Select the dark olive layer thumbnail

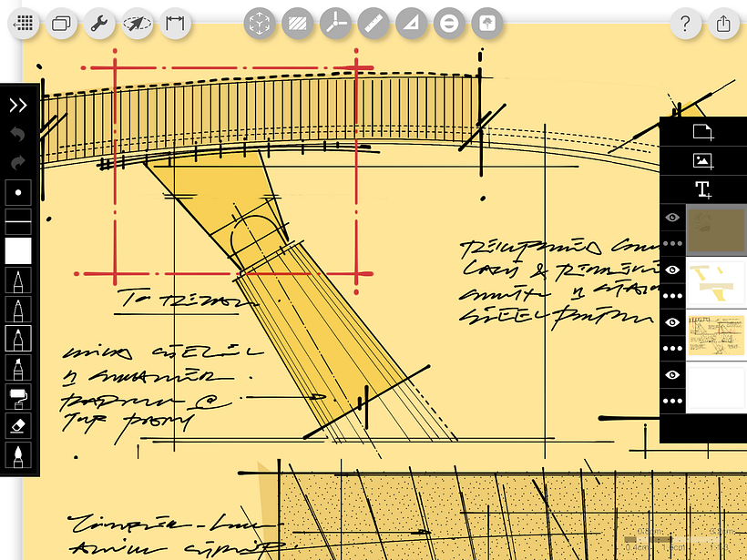(x=716, y=230)
